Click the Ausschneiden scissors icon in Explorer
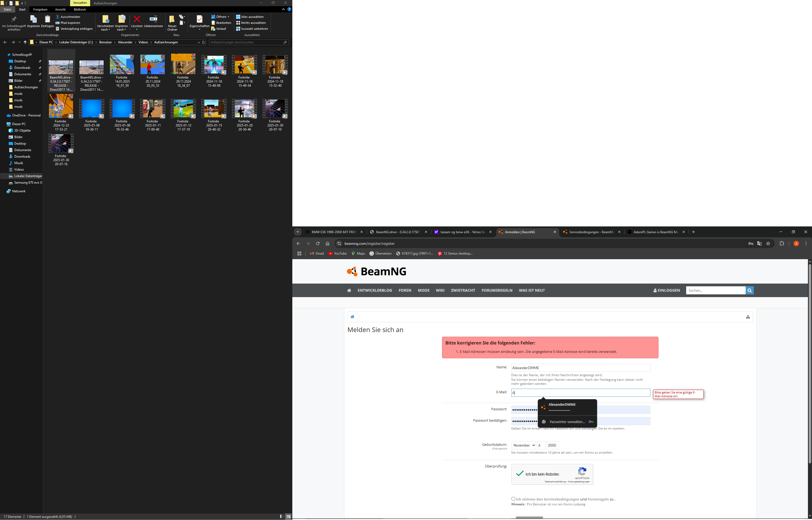Image resolution: width=812 pixels, height=520 pixels. (x=58, y=17)
